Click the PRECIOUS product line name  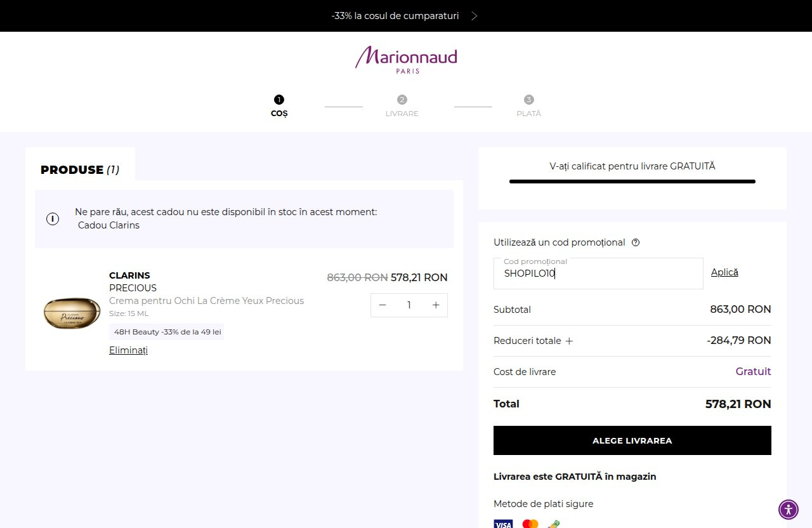[x=133, y=288]
